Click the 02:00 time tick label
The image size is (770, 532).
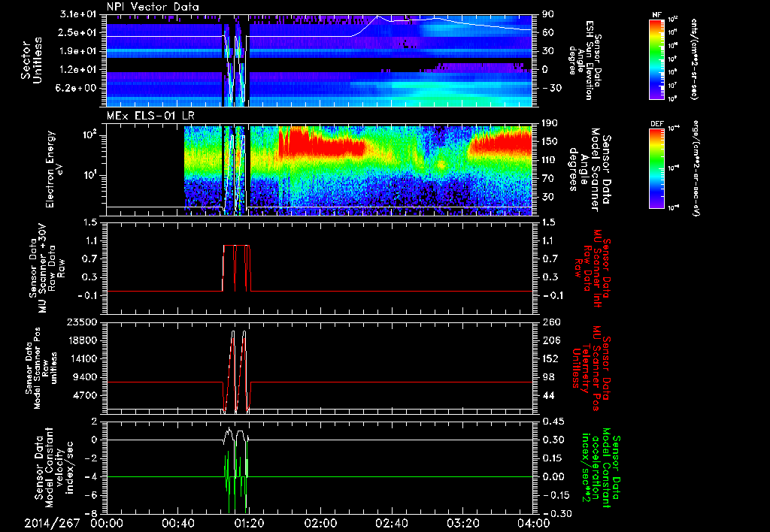(320, 523)
